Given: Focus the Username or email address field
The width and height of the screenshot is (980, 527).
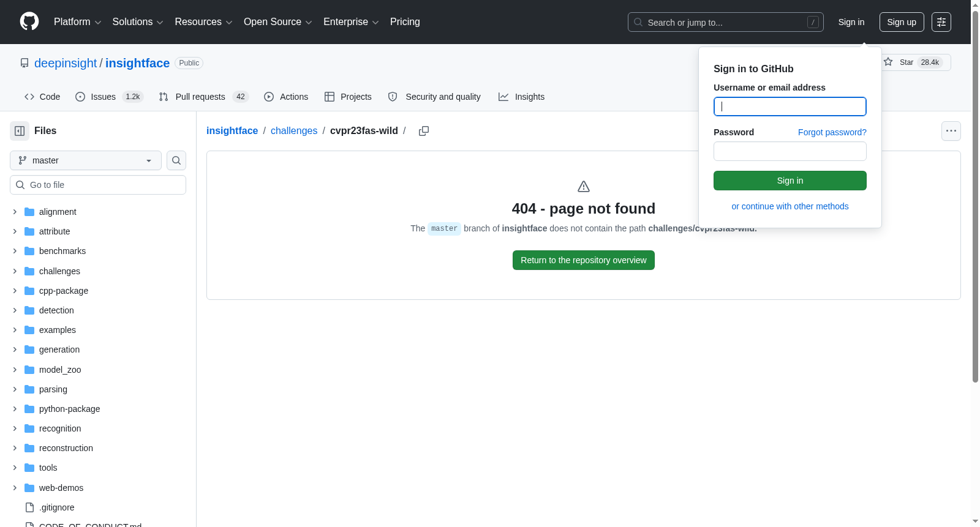Looking at the screenshot, I should pos(790,107).
